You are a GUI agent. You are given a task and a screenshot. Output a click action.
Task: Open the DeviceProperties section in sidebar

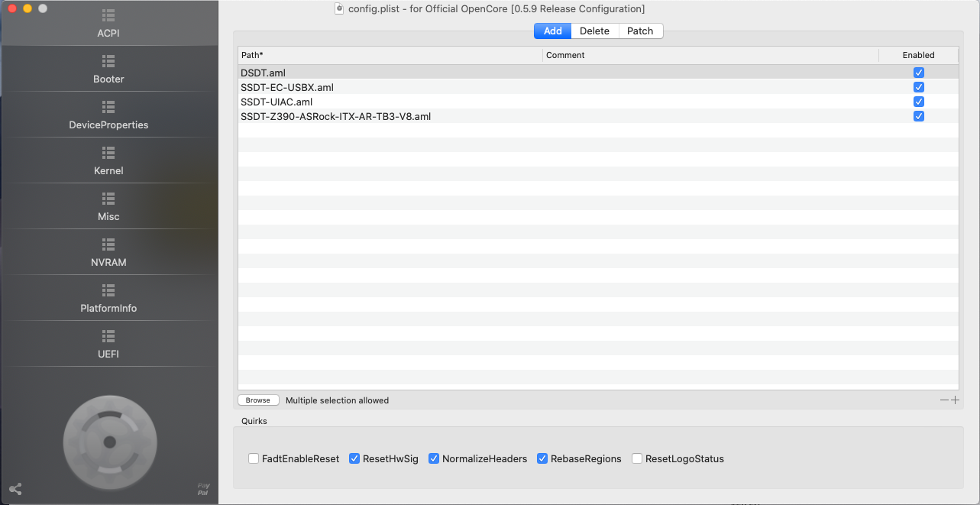point(108,115)
